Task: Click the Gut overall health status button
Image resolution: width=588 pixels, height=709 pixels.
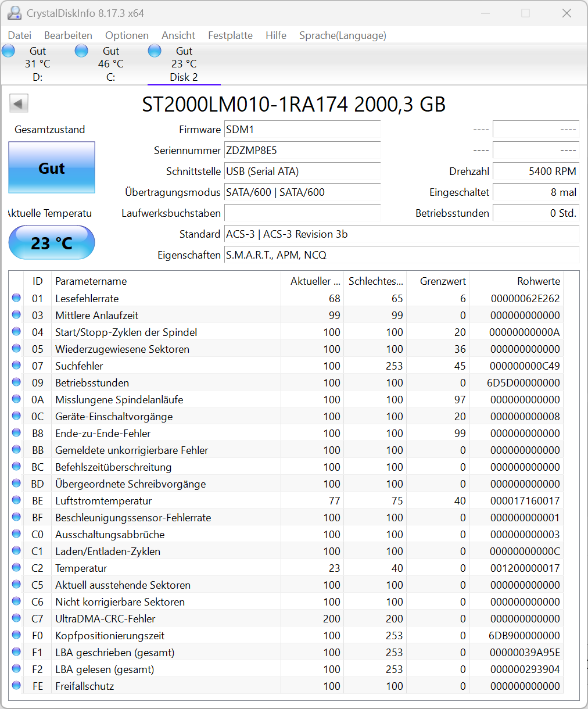Action: 51,167
